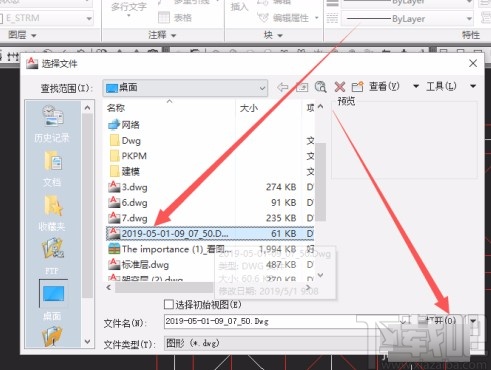Select the 建模 folder
This screenshot has width=491, height=370.
pos(125,171)
